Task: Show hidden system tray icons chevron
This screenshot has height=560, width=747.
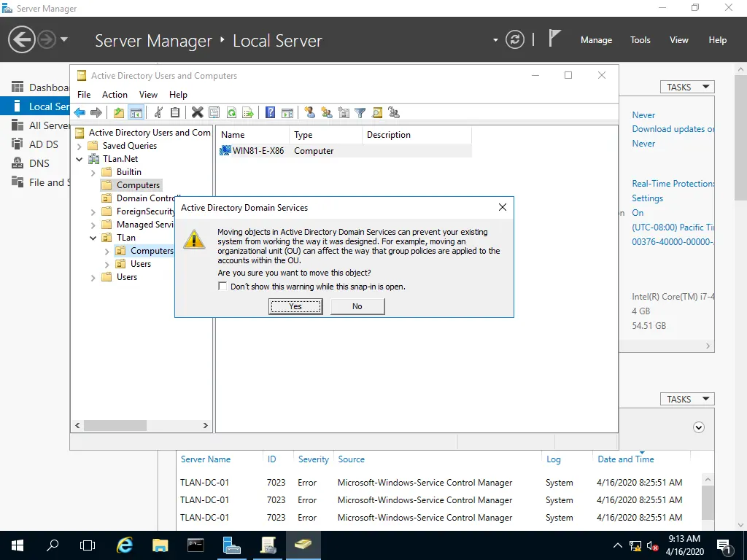Action: click(x=617, y=545)
